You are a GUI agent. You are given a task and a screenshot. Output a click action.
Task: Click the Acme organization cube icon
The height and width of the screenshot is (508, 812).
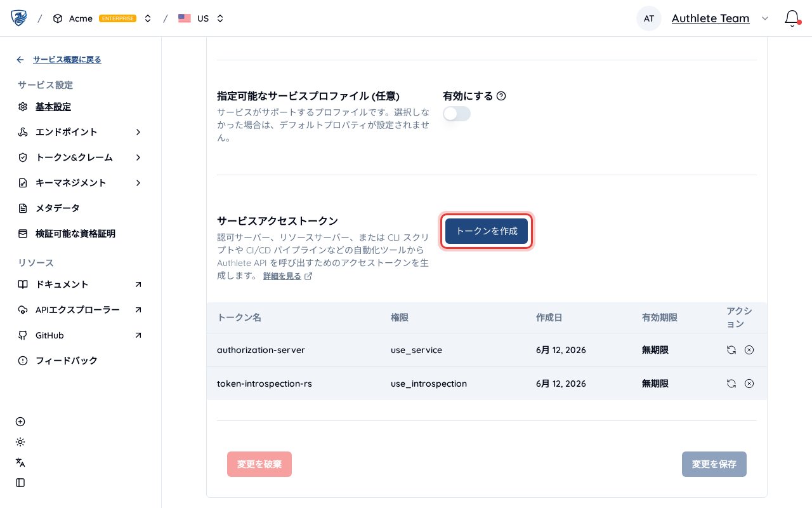click(x=58, y=18)
